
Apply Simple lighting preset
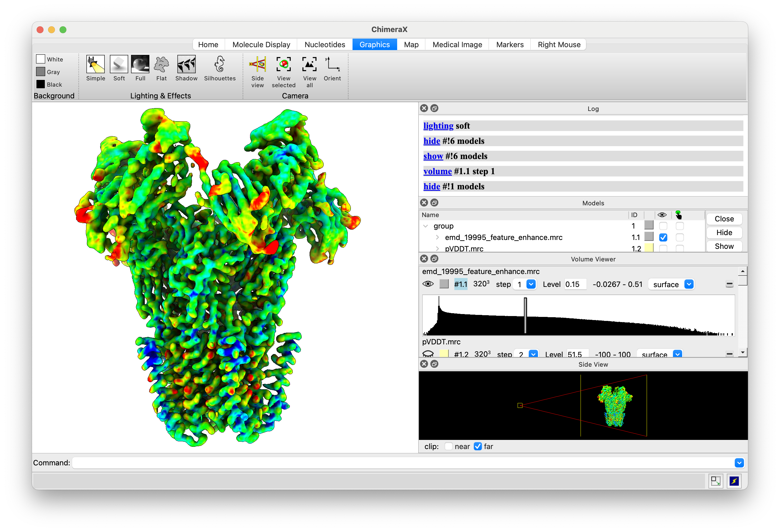96,68
